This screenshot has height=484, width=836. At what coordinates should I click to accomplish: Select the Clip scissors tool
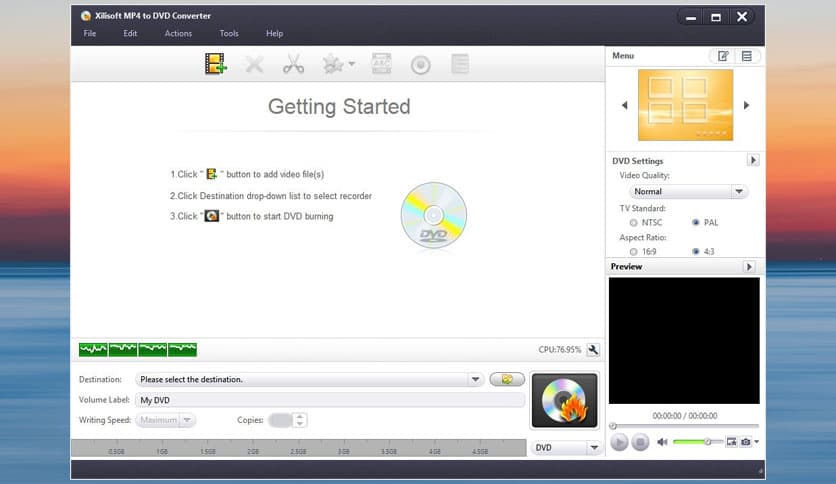pos(293,64)
